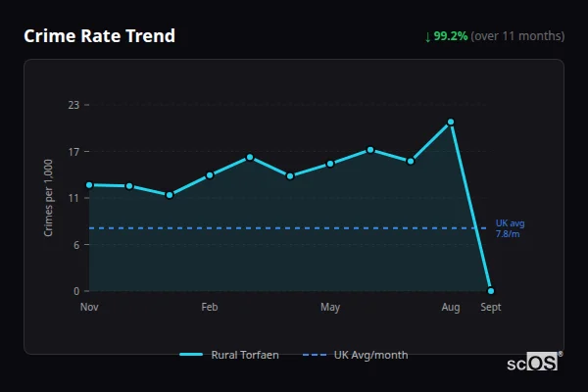Click the May data point on the line
The width and height of the screenshot is (588, 392).
click(330, 164)
